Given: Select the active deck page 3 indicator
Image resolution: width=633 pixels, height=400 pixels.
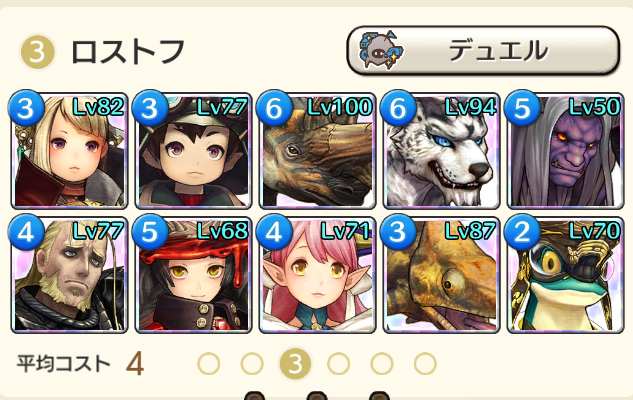Looking at the screenshot, I should (x=295, y=363).
